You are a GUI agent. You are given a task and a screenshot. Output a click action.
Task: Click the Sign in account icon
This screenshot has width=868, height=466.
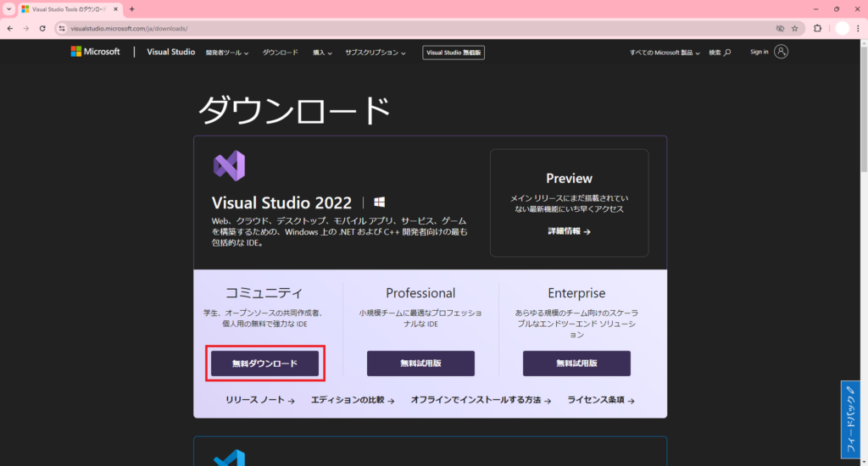pyautogui.click(x=782, y=52)
